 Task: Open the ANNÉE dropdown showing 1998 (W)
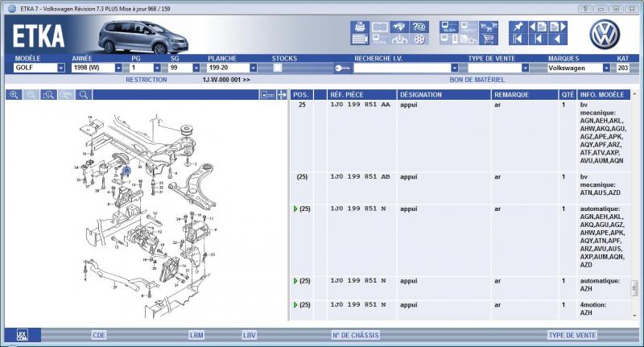[x=118, y=68]
